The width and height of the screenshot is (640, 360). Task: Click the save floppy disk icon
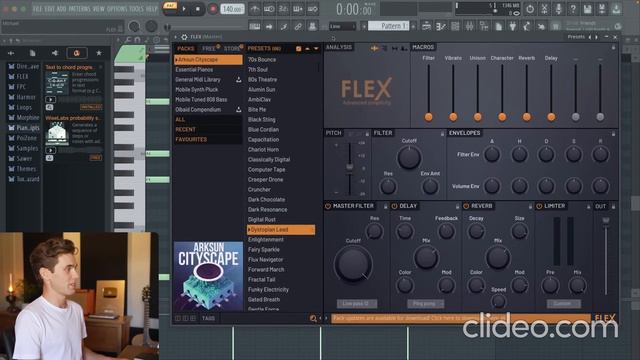tap(587, 9)
